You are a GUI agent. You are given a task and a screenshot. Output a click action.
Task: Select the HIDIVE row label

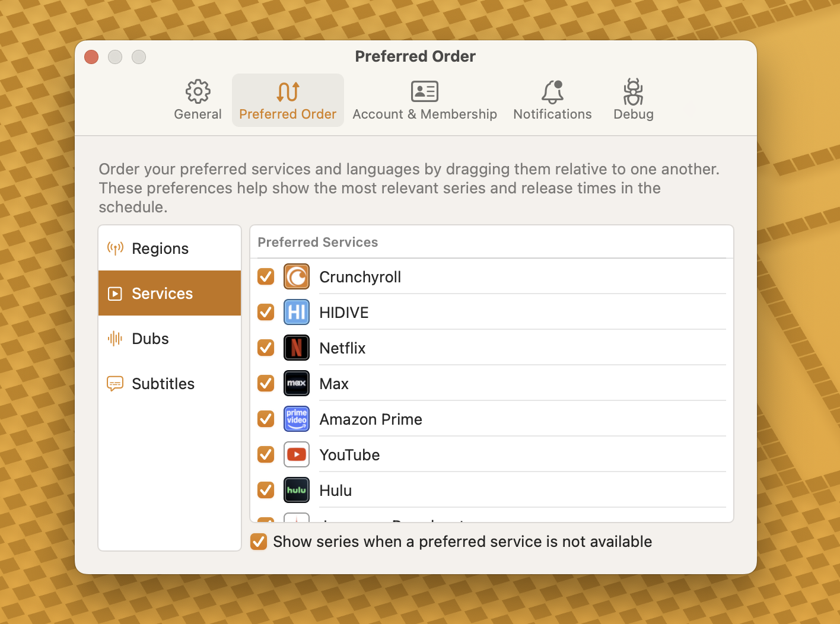(x=344, y=313)
